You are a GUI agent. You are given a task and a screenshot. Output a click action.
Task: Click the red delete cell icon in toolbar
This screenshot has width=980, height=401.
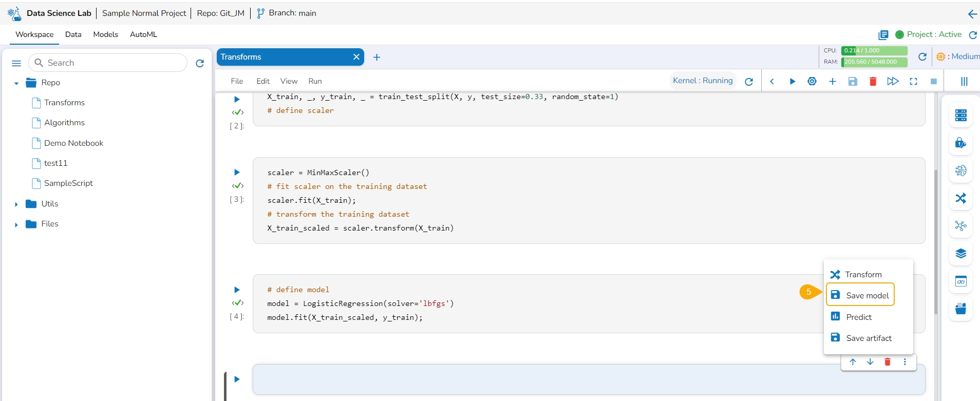point(873,81)
